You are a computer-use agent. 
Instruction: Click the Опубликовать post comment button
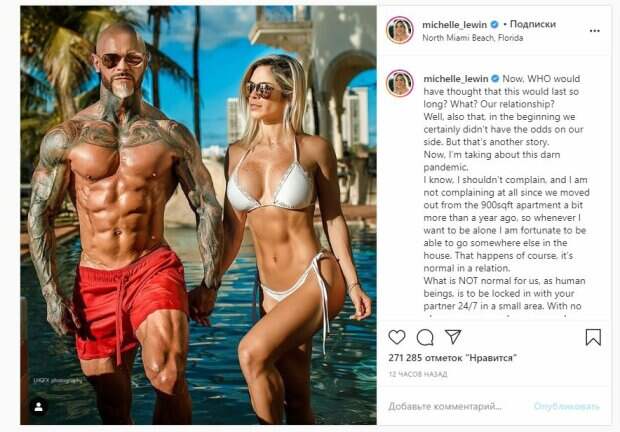pos(567,406)
